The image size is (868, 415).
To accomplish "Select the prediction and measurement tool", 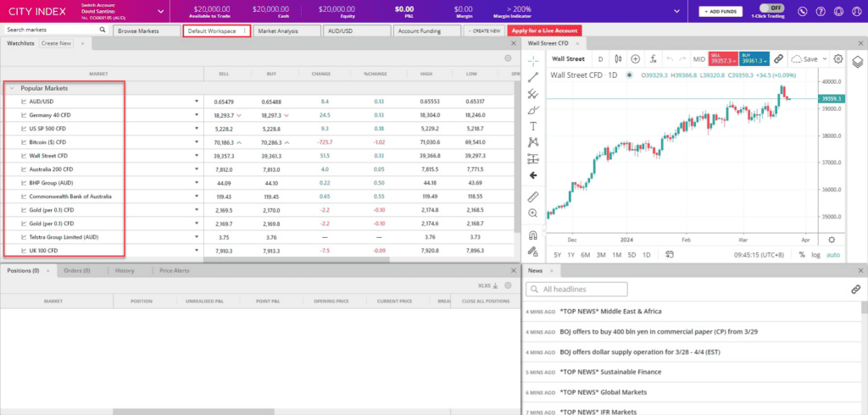I will 533,159.
